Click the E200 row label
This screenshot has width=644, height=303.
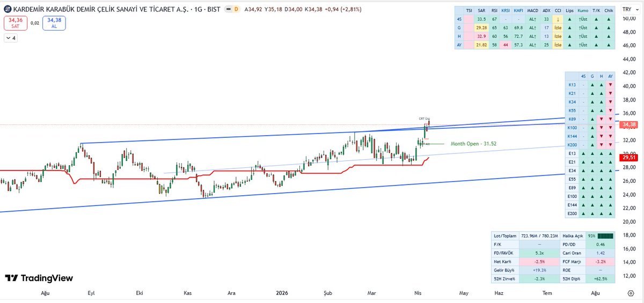(x=572, y=213)
